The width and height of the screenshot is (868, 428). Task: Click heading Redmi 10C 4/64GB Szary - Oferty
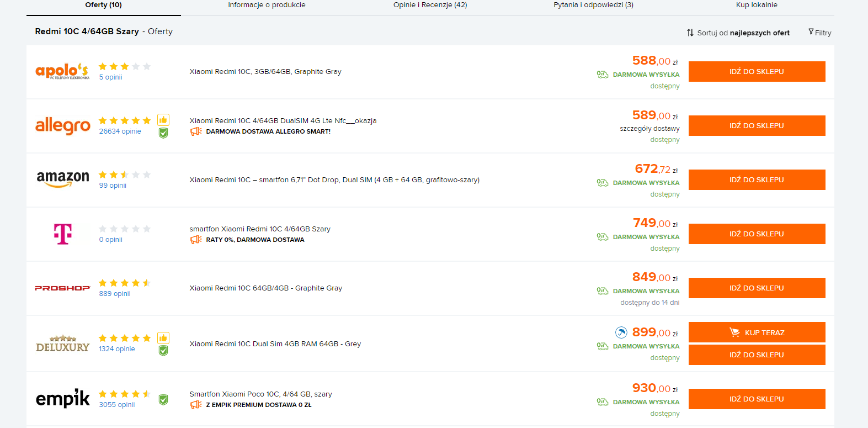pos(104,31)
